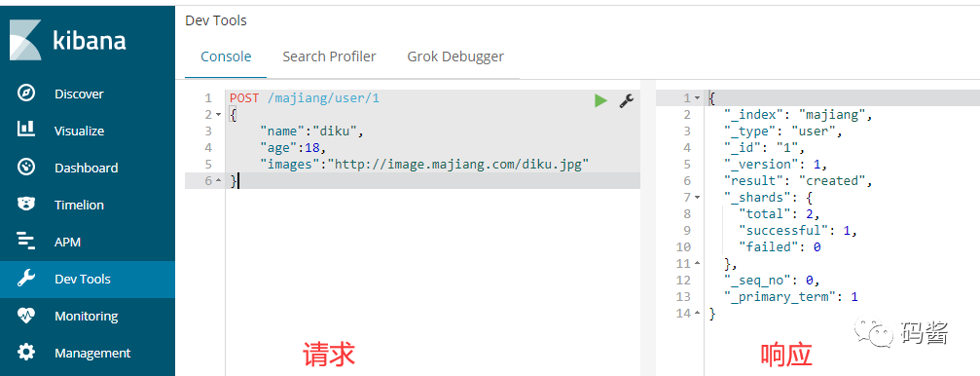Click the Dev Tools wrench sidebar icon
Screen dimensions: 980x376
point(26,279)
